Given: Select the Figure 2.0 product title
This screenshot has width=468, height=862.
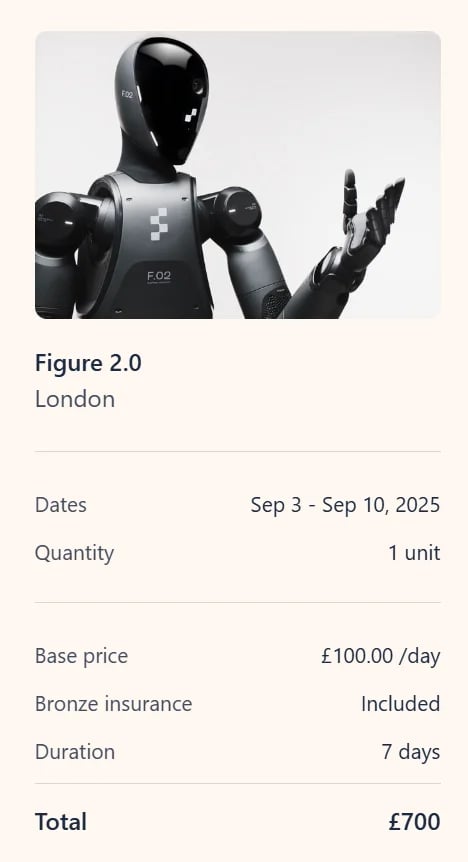Looking at the screenshot, I should tap(88, 363).
